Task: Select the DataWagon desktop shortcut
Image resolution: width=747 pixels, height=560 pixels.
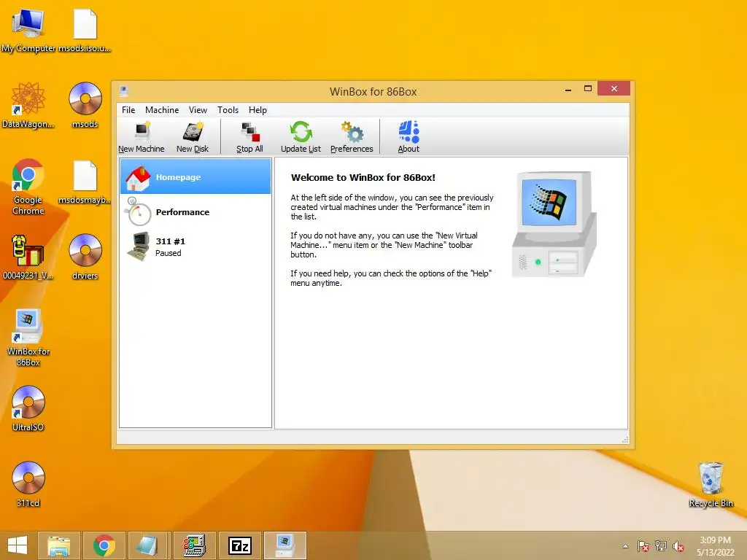Action: [28, 106]
